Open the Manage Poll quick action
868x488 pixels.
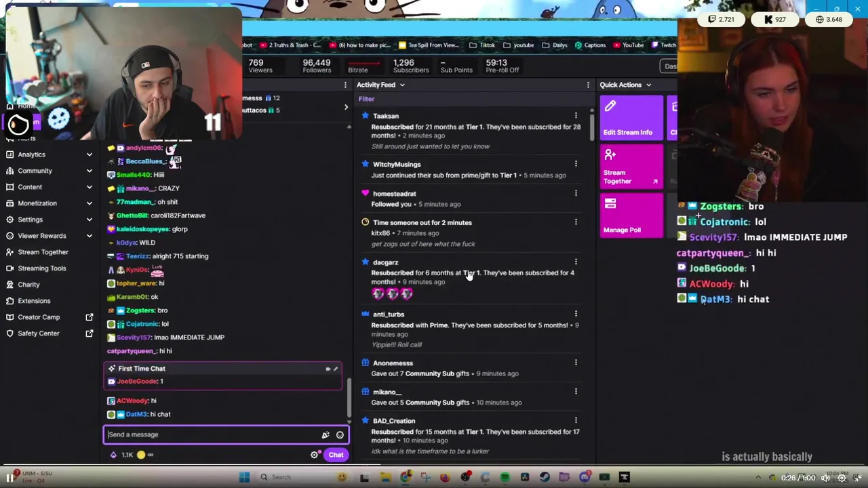[x=631, y=216]
